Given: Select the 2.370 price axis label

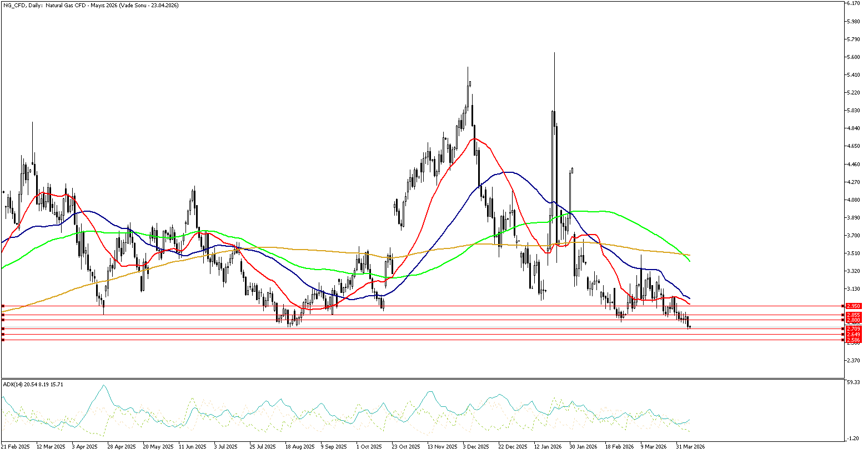Looking at the screenshot, I should click(x=854, y=360).
